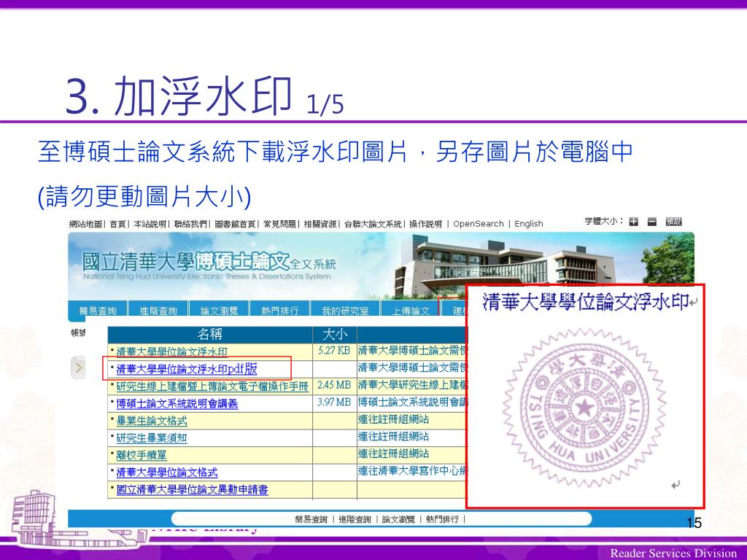Go to 首頁 home link
Viewport: 747px width, 560px height.
point(117,224)
